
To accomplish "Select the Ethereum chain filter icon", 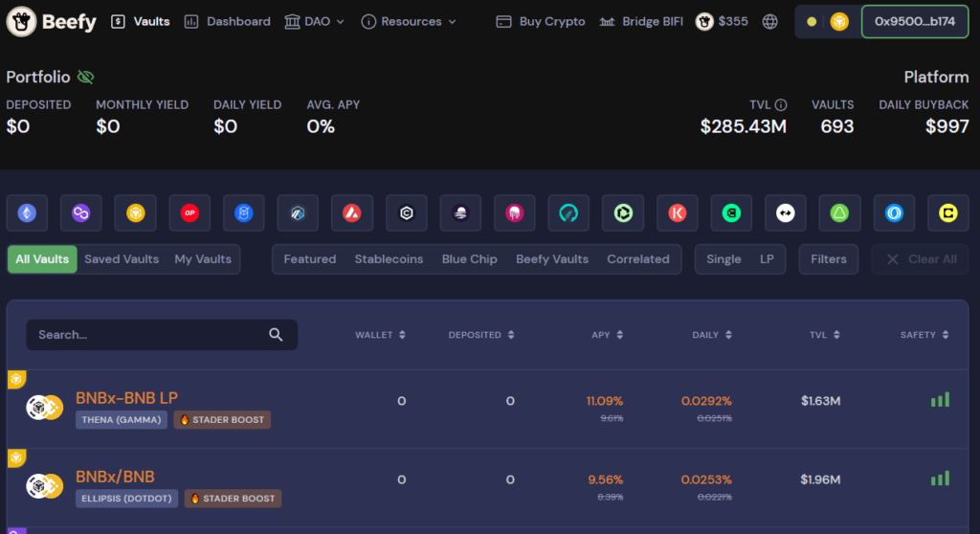I will pyautogui.click(x=27, y=213).
